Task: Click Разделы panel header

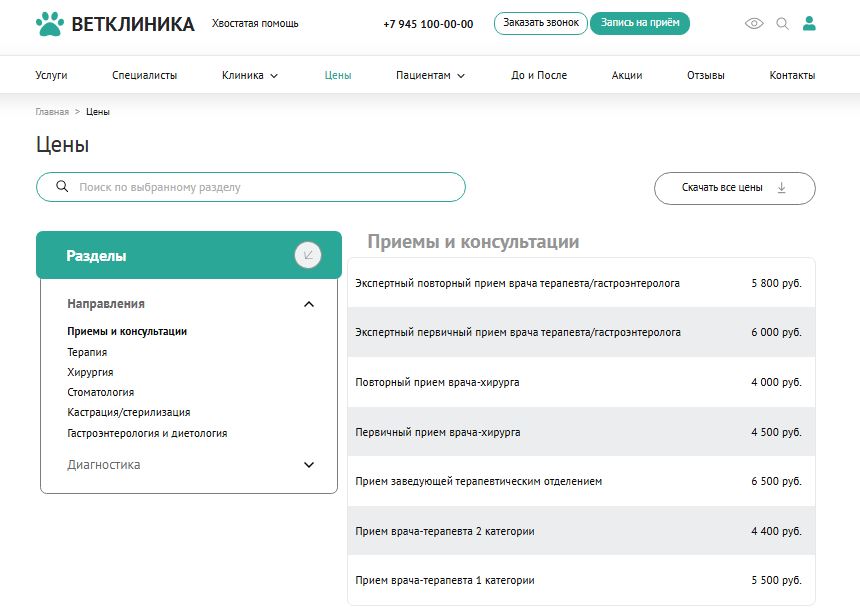Action: [x=189, y=255]
